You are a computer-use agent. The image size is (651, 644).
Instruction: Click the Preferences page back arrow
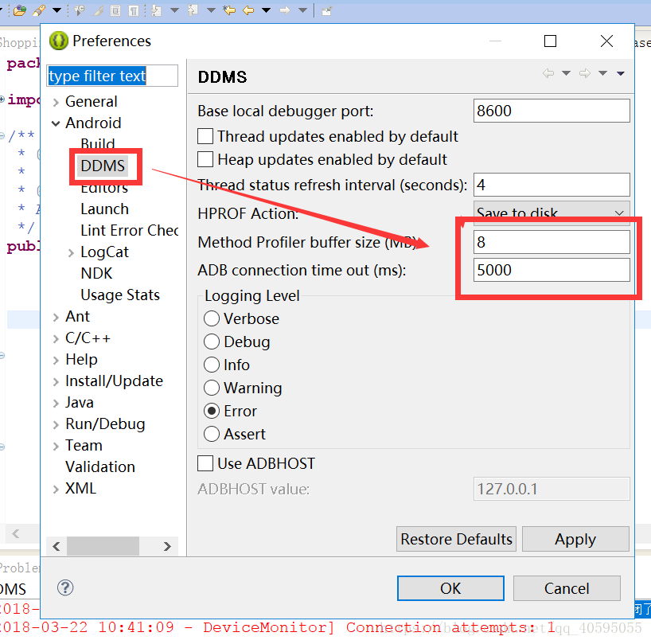[548, 73]
